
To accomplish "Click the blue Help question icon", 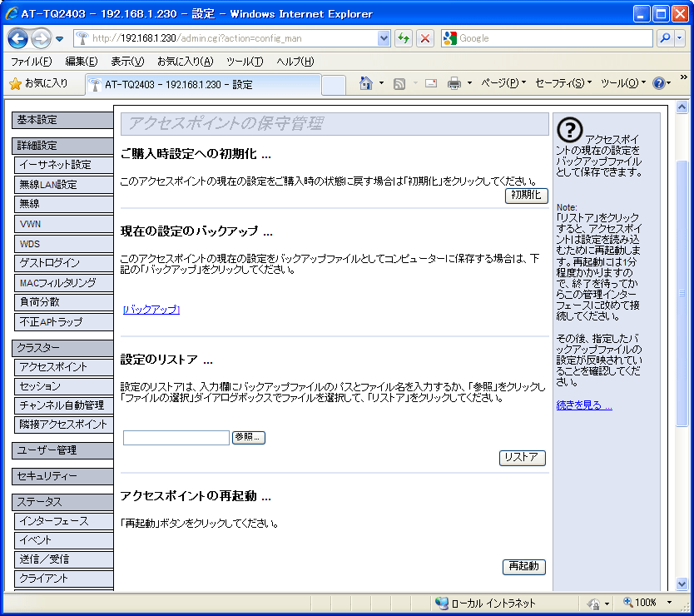I will pyautogui.click(x=659, y=82).
